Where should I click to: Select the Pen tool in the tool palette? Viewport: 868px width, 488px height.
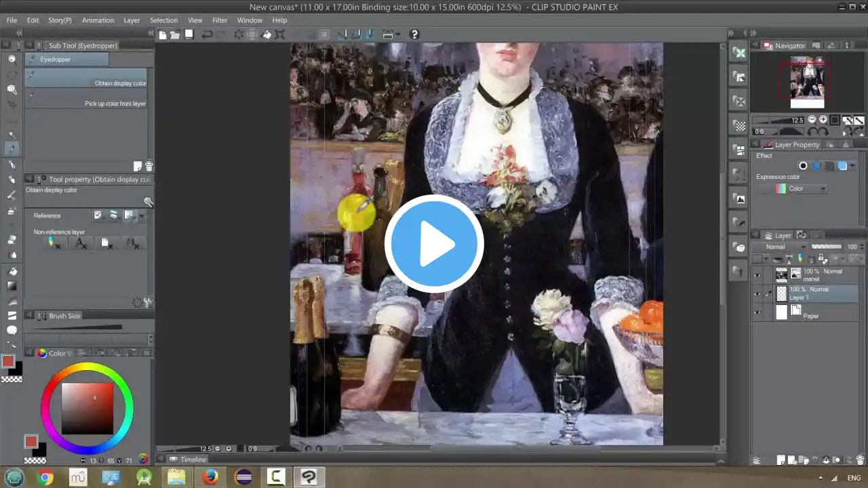coord(12,165)
